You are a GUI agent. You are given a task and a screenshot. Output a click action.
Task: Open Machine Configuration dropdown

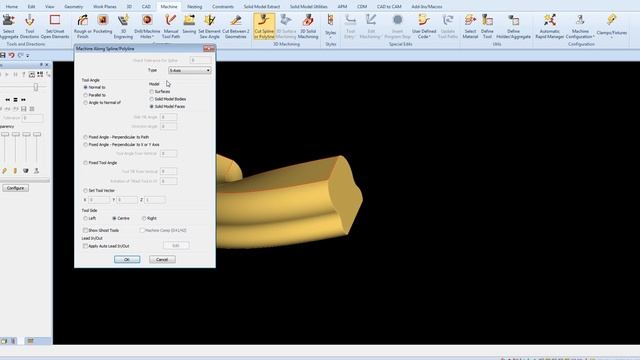[x=580, y=34]
